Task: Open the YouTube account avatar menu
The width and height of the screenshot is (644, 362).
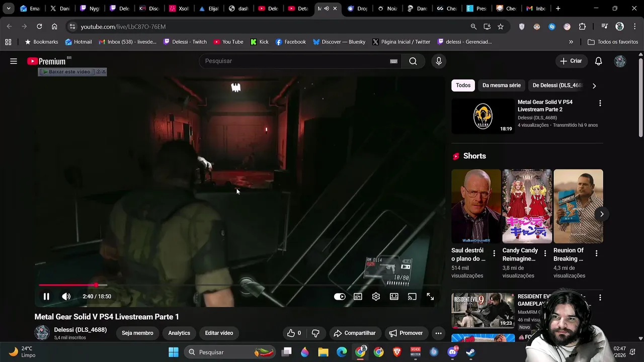Action: (620, 61)
